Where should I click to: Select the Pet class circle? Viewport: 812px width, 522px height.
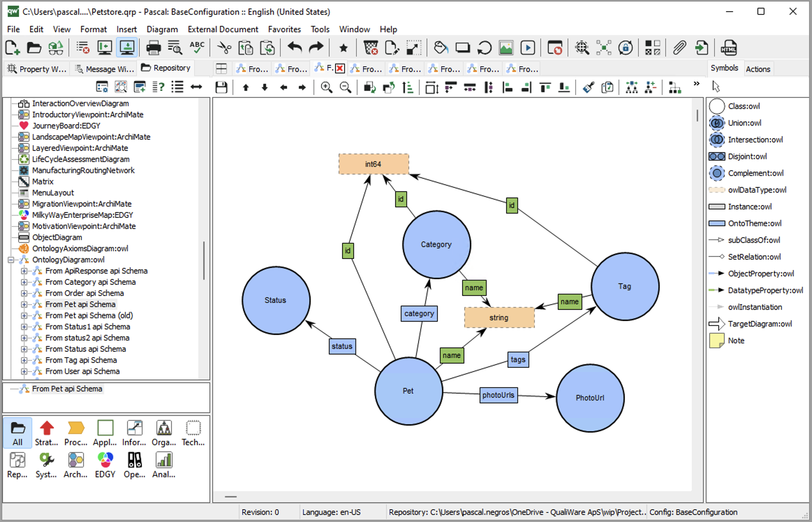(x=408, y=391)
